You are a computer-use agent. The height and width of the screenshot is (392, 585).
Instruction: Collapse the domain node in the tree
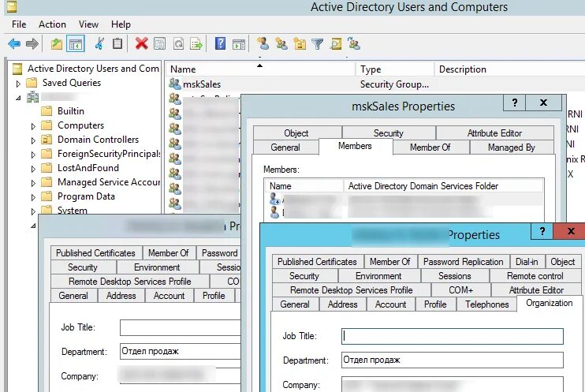coord(18,98)
